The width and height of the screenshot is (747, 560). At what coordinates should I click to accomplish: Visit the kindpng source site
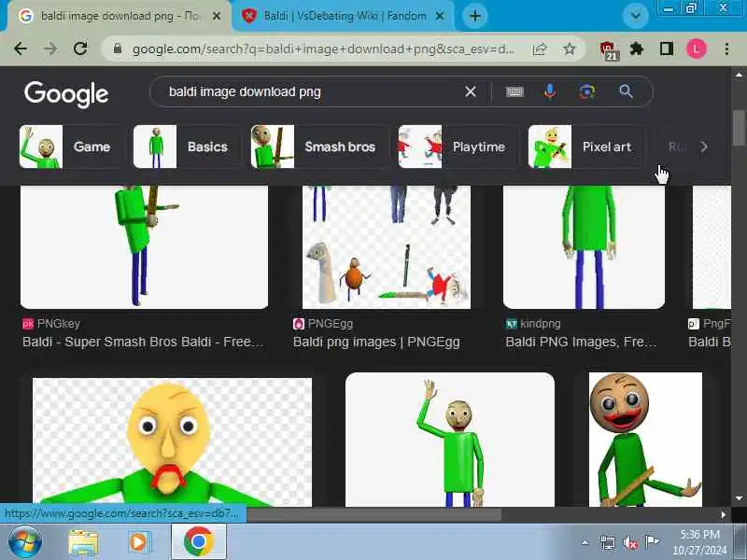[533, 324]
